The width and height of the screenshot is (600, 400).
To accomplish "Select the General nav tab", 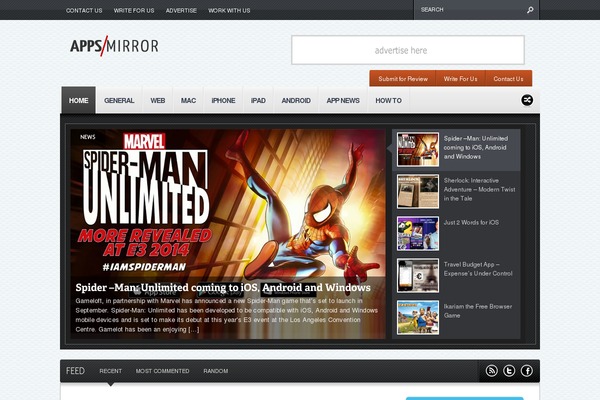I will click(x=119, y=100).
